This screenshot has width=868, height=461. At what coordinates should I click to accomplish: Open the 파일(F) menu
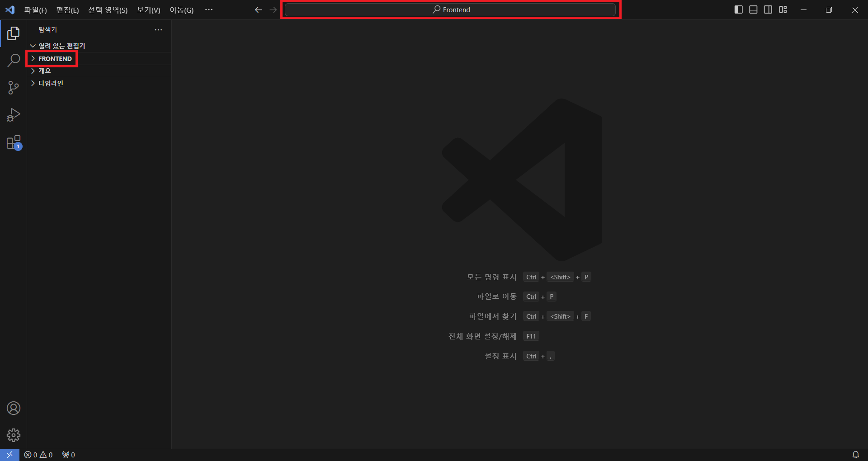[x=36, y=10]
